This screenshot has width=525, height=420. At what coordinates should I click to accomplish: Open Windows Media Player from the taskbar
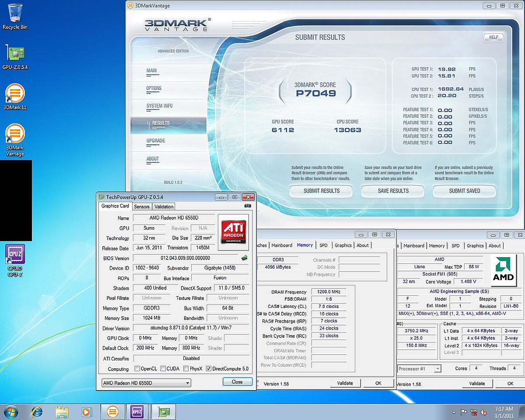[87, 412]
